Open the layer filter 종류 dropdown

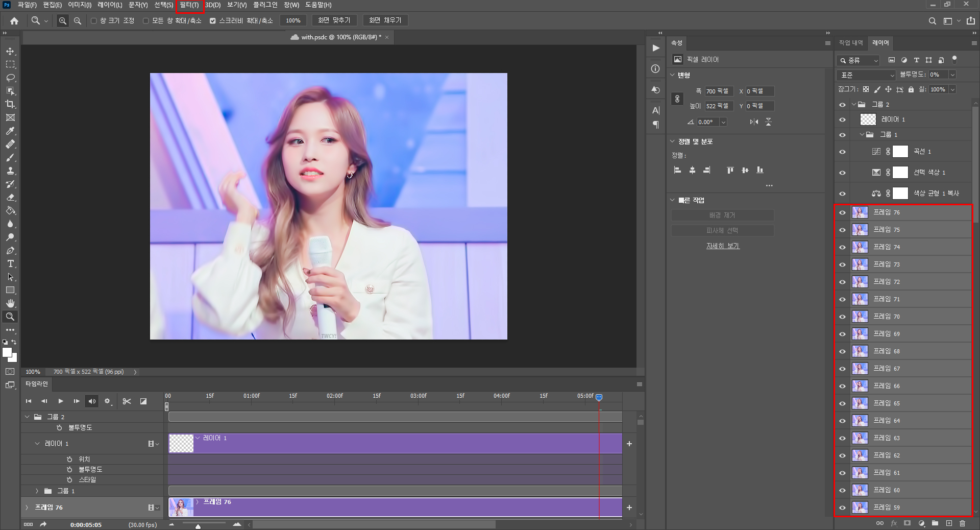point(859,60)
